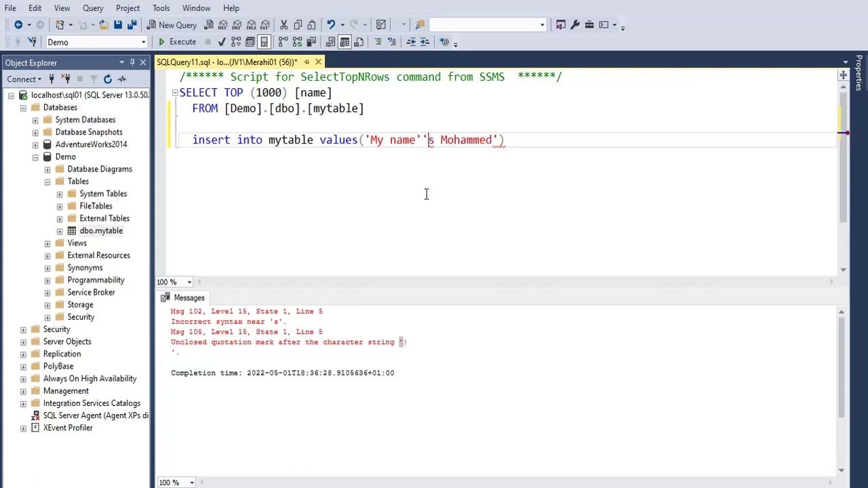
Task: Collapse the Demo database node
Action: [35, 157]
